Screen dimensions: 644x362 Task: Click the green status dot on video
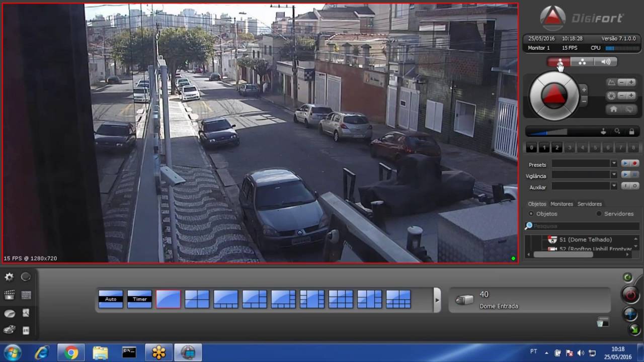pos(513,258)
